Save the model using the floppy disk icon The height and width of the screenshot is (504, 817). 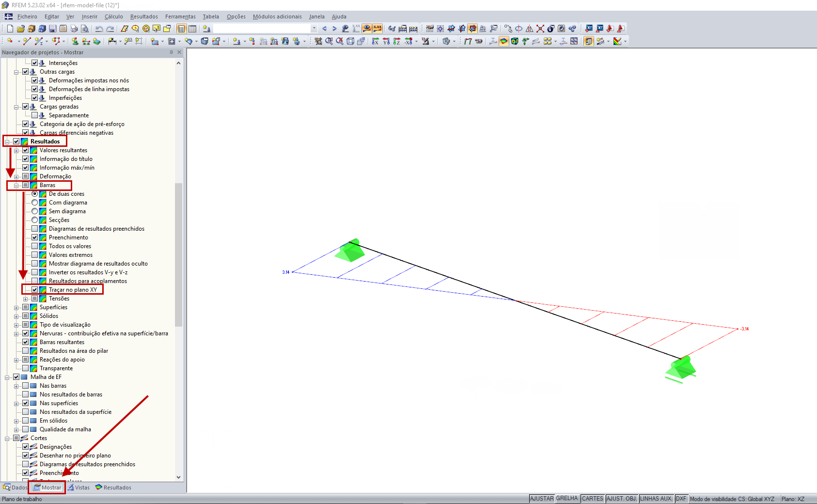coord(53,29)
